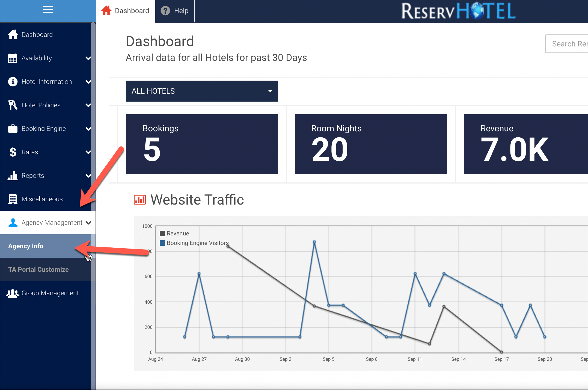Open TA Portal Customize
588x390 pixels.
pyautogui.click(x=38, y=270)
